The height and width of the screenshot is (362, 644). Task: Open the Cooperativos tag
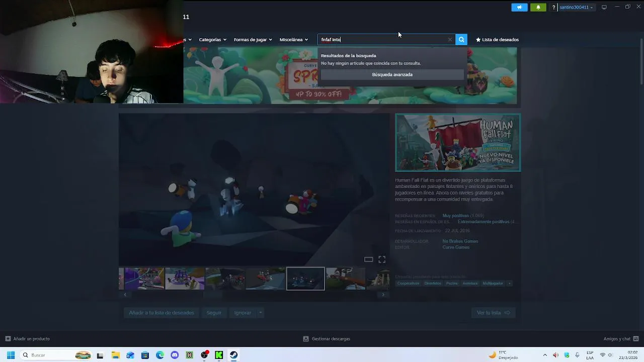pos(408,283)
